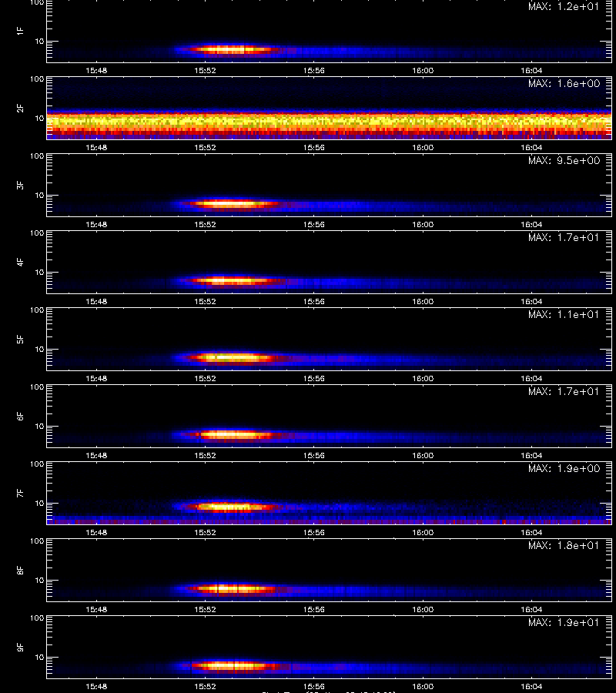The width and height of the screenshot is (616, 693).
Task: Select the MAX: 1.7e+01 readout in the 4F panel
Action: tap(564, 237)
